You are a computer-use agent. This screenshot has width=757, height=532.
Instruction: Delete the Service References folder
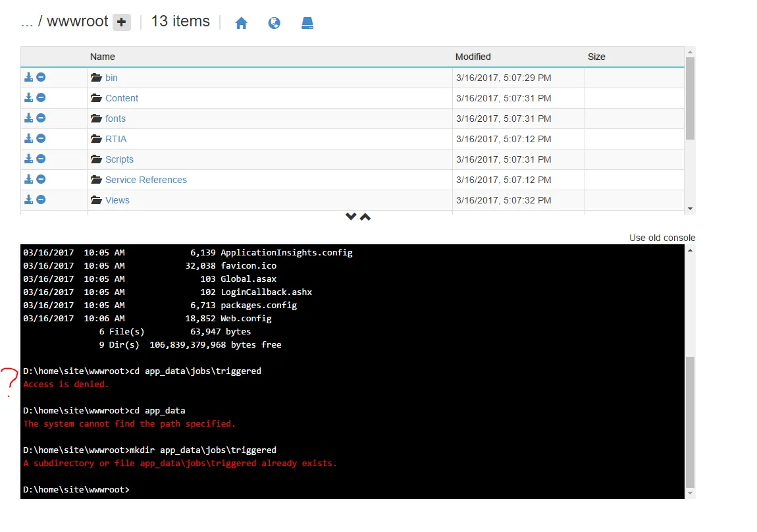click(x=41, y=179)
